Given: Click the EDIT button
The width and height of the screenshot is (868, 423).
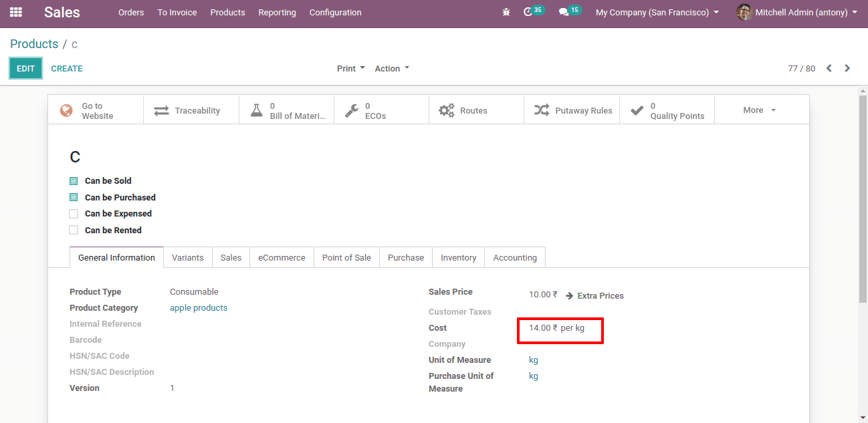Looking at the screenshot, I should click(25, 68).
